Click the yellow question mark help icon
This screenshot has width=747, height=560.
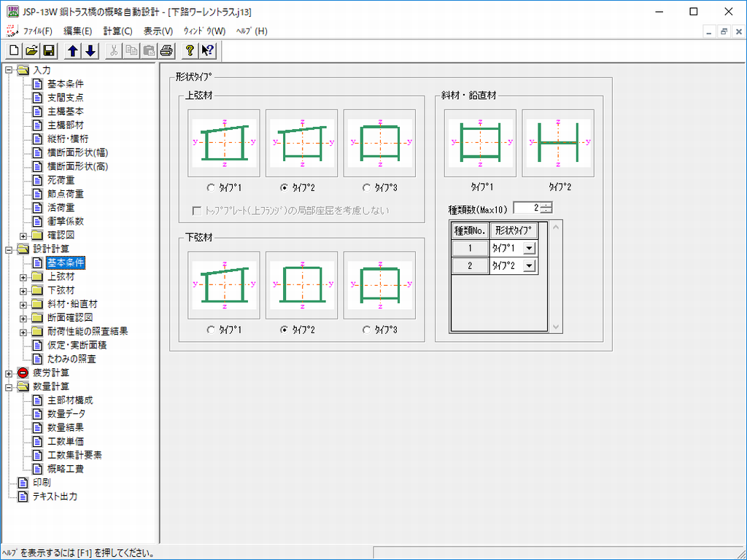pyautogui.click(x=190, y=50)
